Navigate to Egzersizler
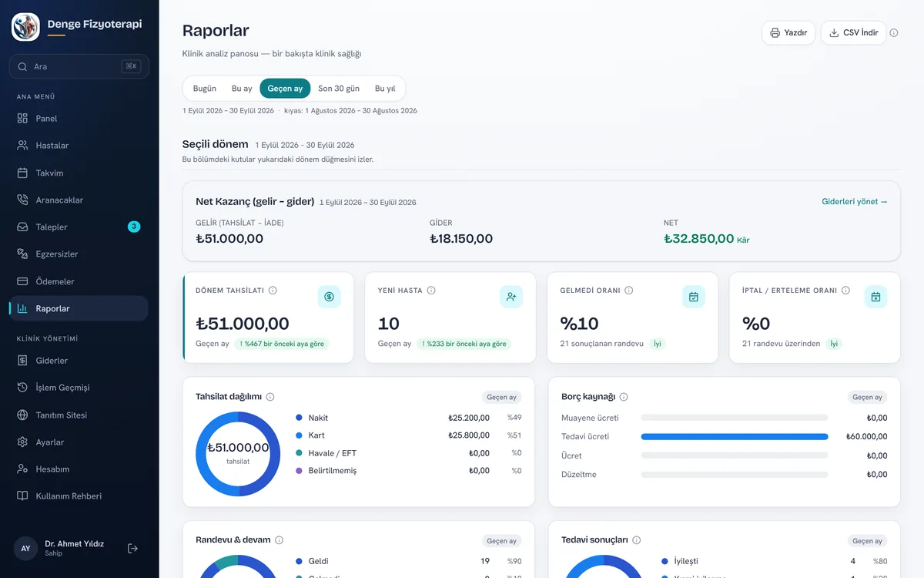Screen dimensions: 924x578 point(79,254)
